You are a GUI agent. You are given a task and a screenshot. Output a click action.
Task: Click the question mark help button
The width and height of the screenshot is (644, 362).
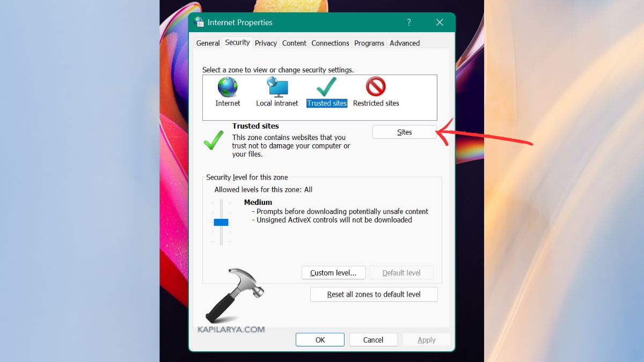[x=408, y=23]
